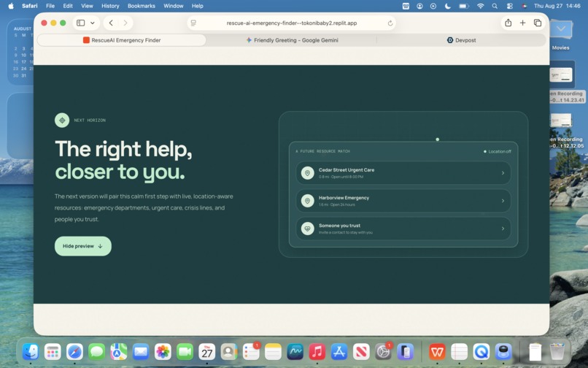The height and width of the screenshot is (368, 588).
Task: Open the Window menu
Action: point(173,6)
